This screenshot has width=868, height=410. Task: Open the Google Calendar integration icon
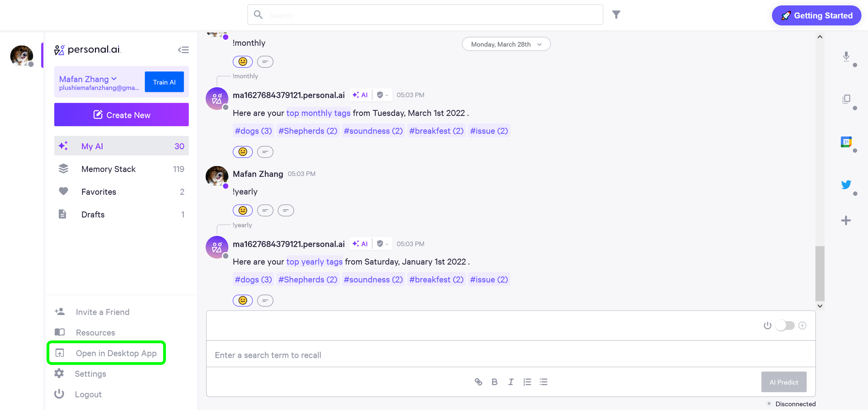tap(846, 142)
